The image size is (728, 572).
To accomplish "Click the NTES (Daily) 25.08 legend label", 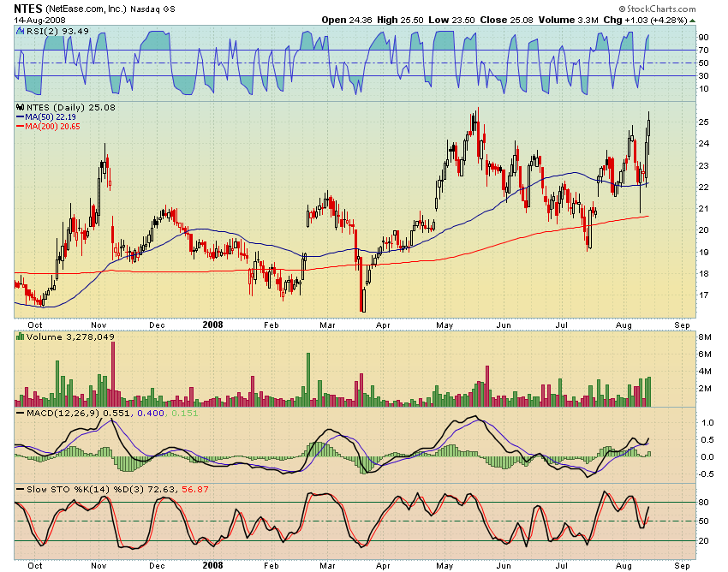I will [x=70, y=107].
